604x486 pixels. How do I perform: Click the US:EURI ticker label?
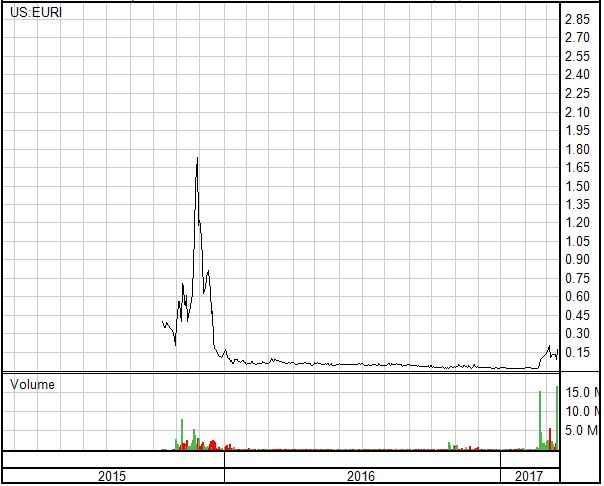pos(36,12)
